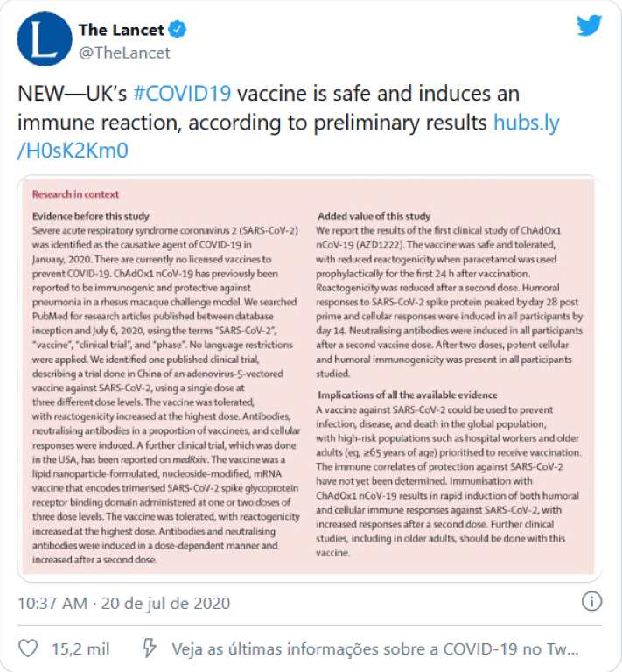Click The Lancet display name

122,30
